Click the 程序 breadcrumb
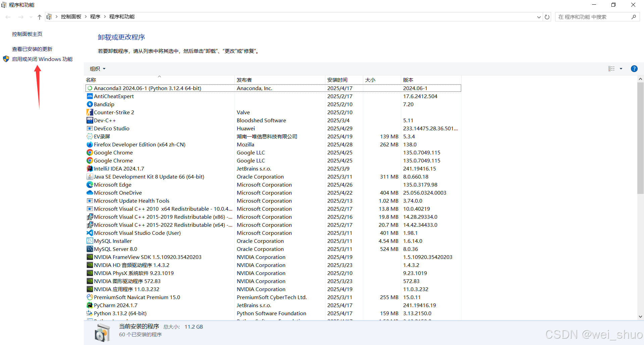 pos(95,17)
